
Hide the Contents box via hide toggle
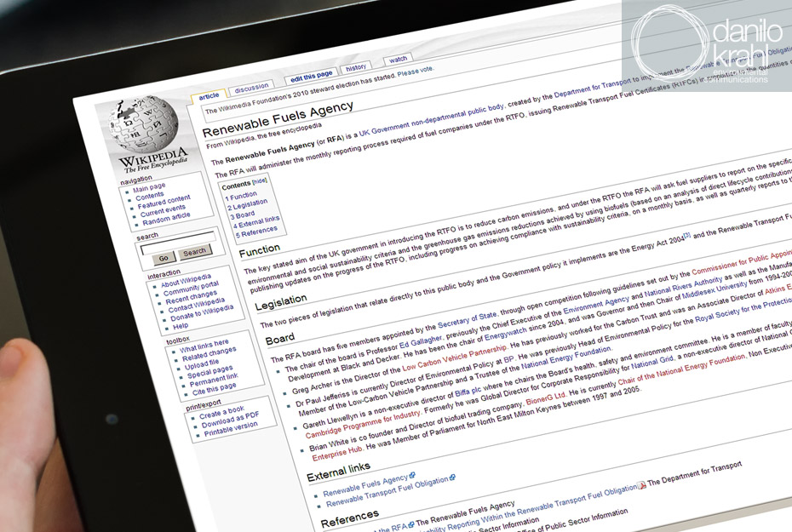(260, 180)
